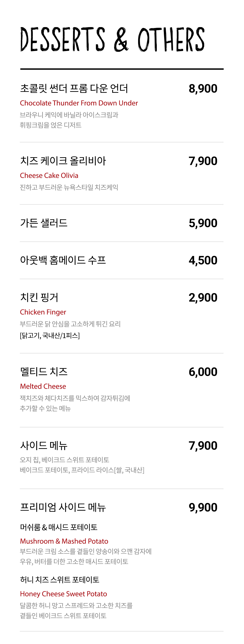
Task: Click the Melted Cheese label
Action: pos(43,386)
